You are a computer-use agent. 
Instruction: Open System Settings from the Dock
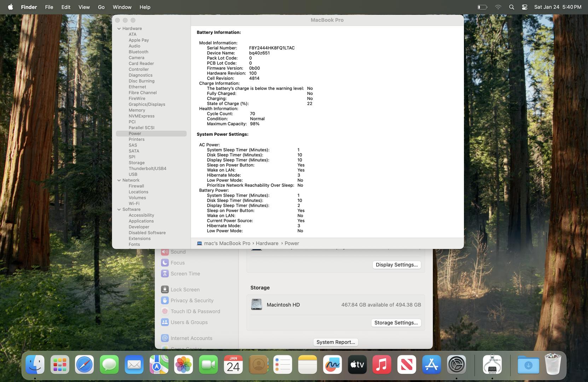[456, 365]
